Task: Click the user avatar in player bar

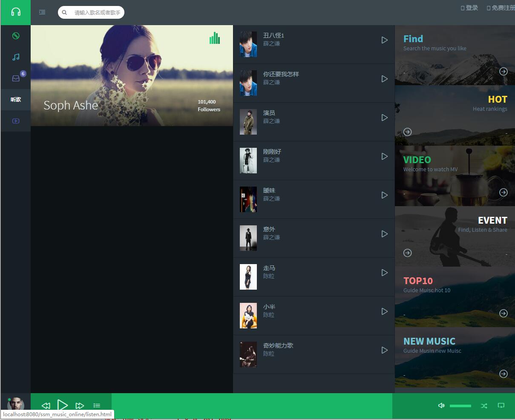Action: 16,404
